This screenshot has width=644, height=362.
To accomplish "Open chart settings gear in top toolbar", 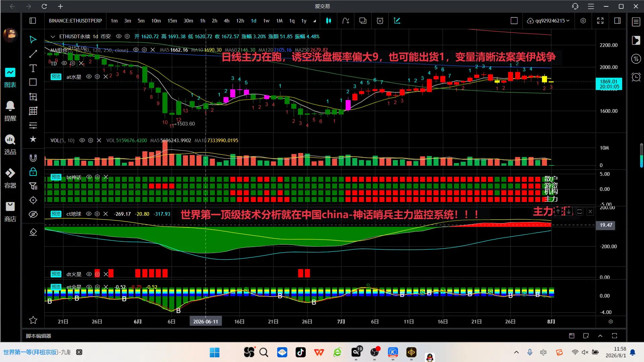I will coord(583,21).
